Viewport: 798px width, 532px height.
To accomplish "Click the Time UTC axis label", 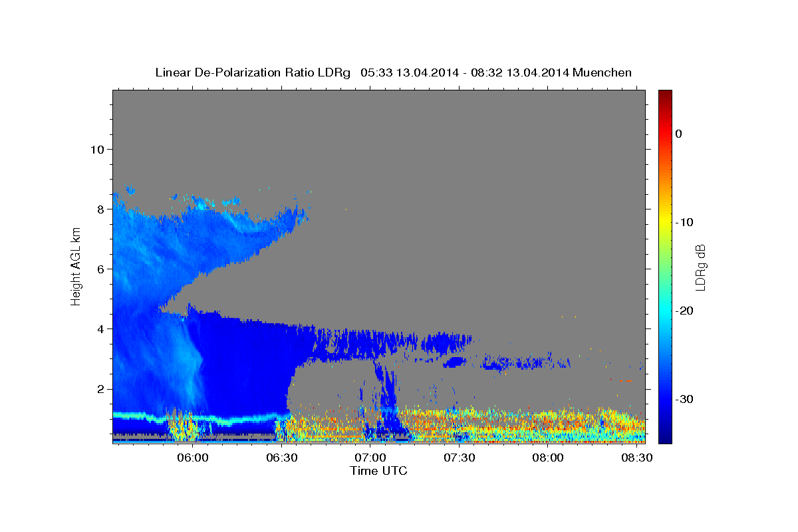I will [378, 471].
